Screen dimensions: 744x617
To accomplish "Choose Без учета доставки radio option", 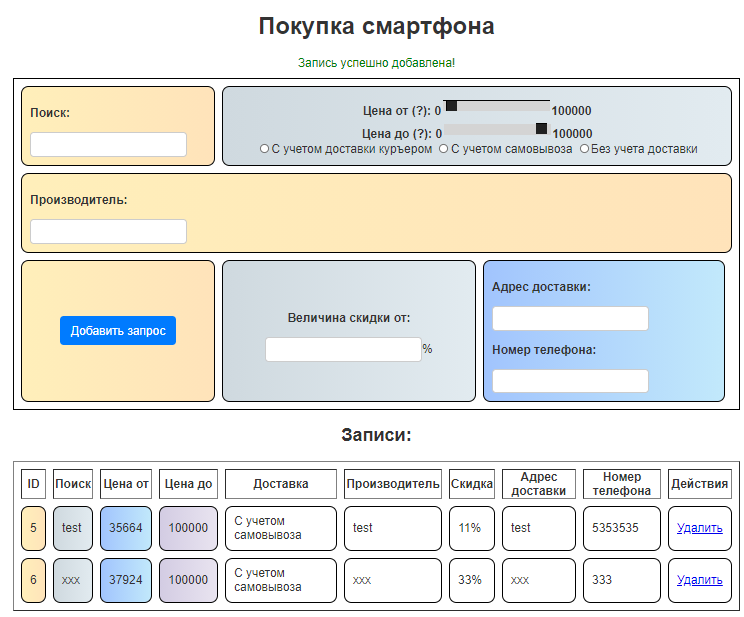I will click(x=585, y=149).
